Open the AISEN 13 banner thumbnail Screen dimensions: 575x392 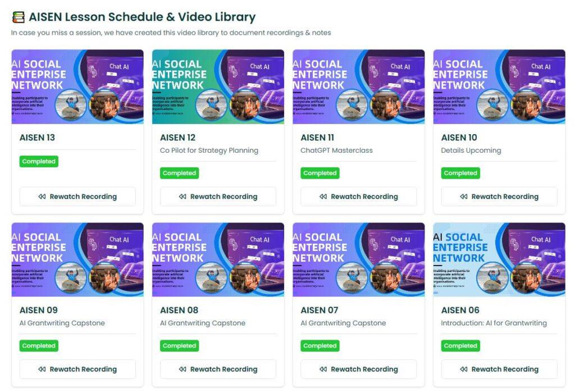77,86
